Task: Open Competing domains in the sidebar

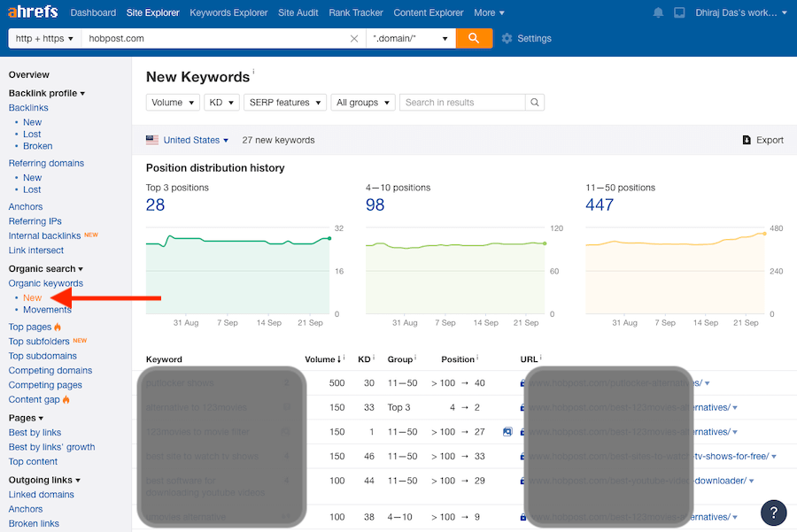Action: click(x=50, y=370)
